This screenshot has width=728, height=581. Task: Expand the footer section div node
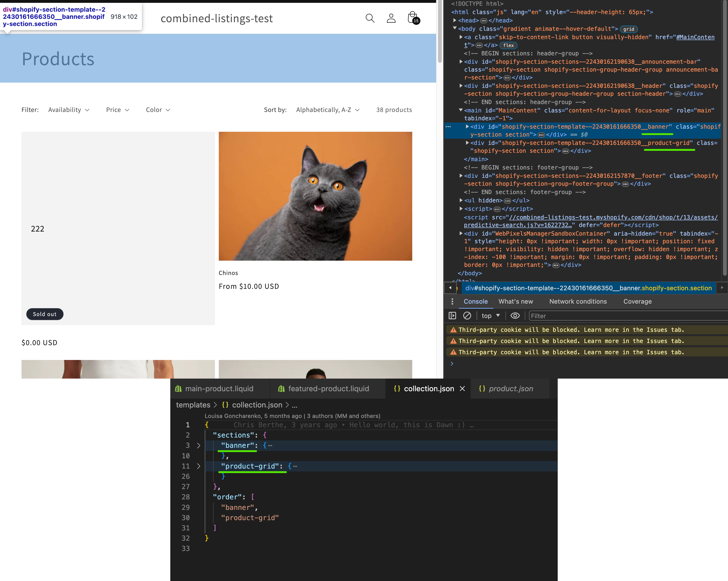point(461,175)
